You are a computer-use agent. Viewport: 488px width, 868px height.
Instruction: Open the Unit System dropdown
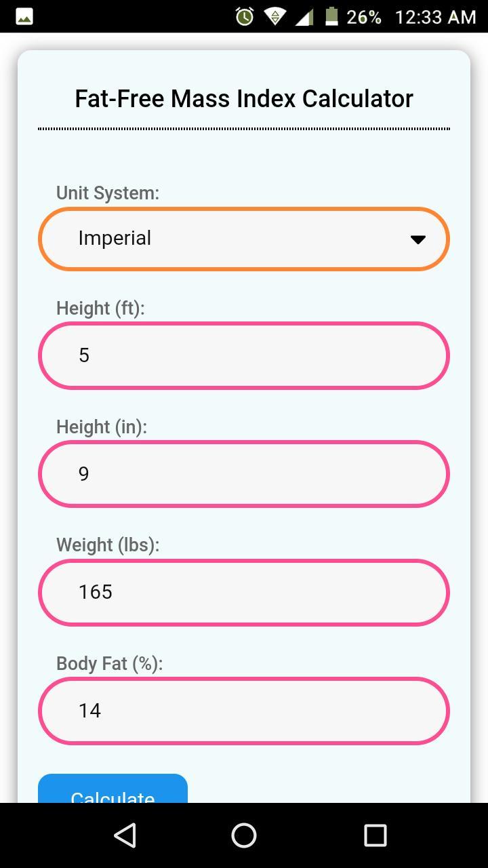tap(244, 239)
